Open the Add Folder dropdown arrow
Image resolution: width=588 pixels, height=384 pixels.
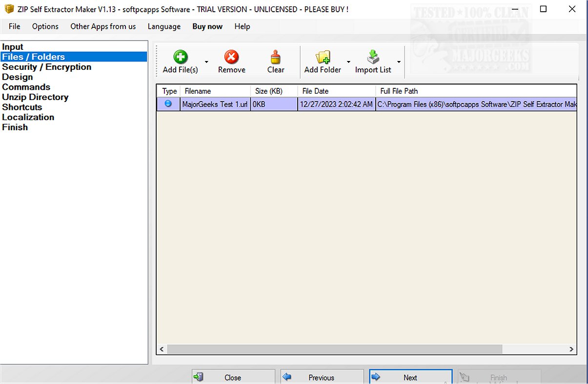pyautogui.click(x=348, y=62)
